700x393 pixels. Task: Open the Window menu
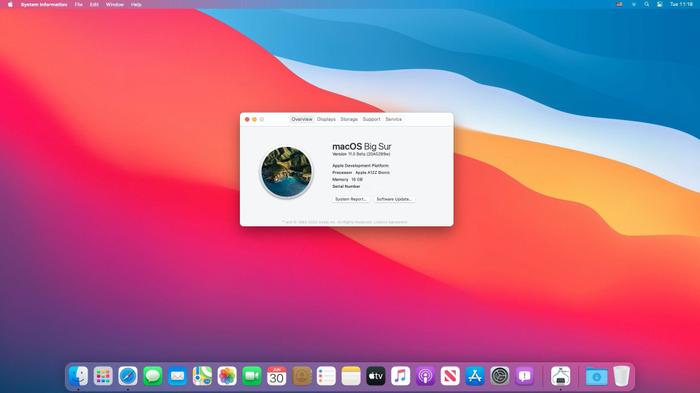click(x=115, y=4)
